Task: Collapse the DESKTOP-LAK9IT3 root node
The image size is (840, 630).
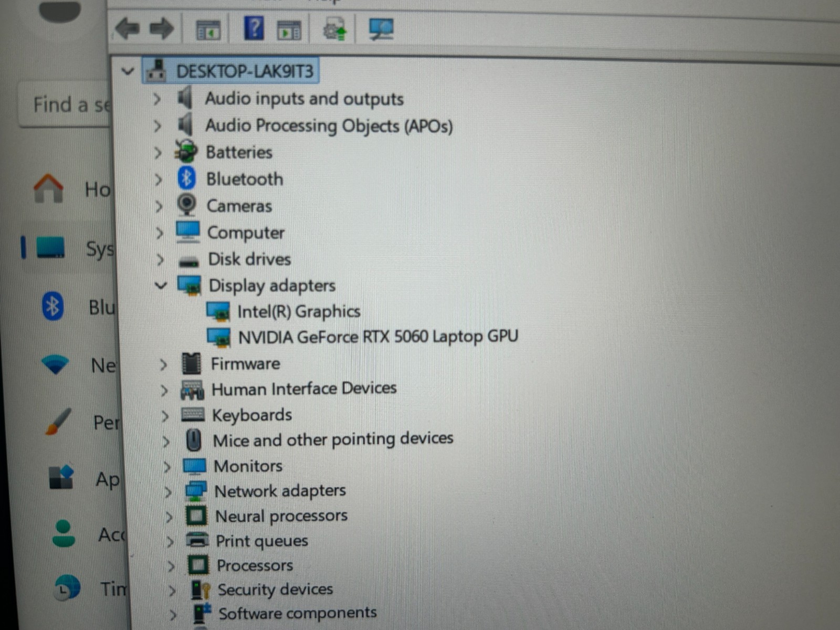Action: click(x=128, y=71)
